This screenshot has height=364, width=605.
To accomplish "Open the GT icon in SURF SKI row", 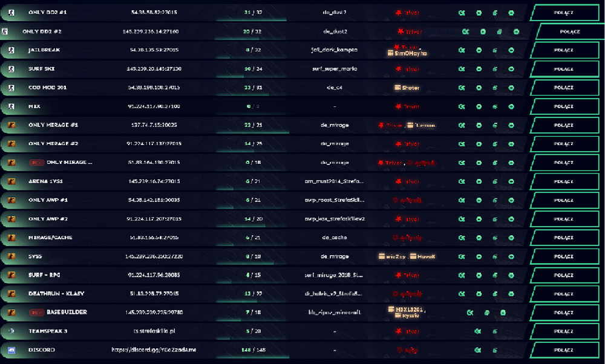I will click(462, 69).
